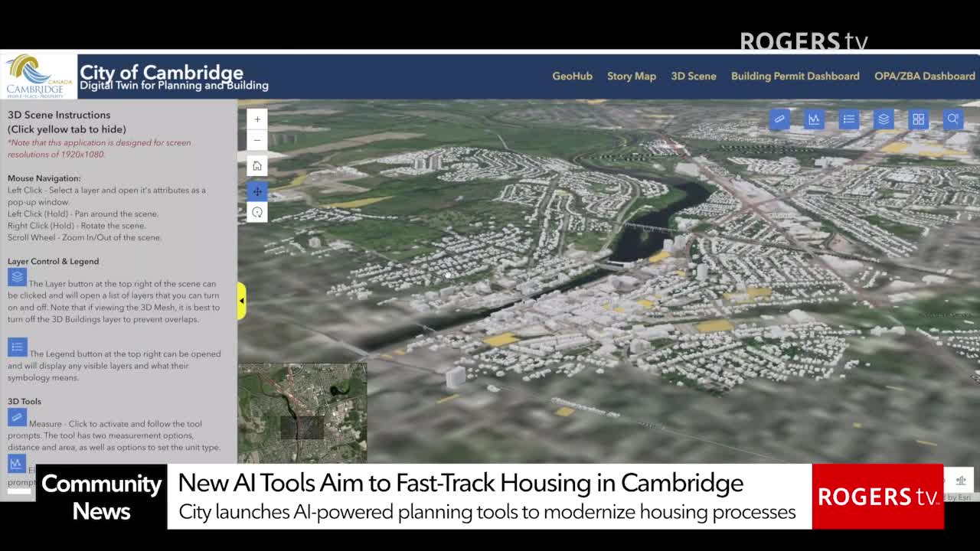Screen dimensions: 980x551
Task: Click the '3D Tools' heading
Action: [x=24, y=401]
